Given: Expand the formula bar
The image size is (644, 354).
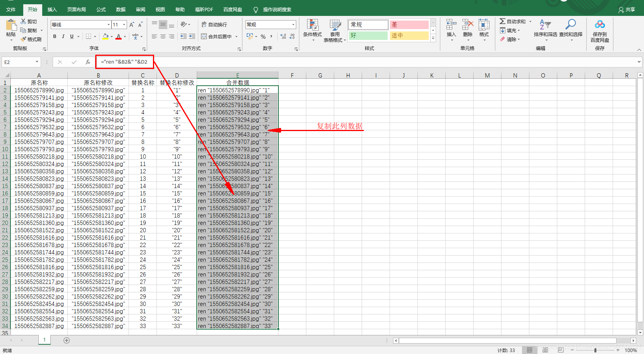Looking at the screenshot, I should point(639,62).
